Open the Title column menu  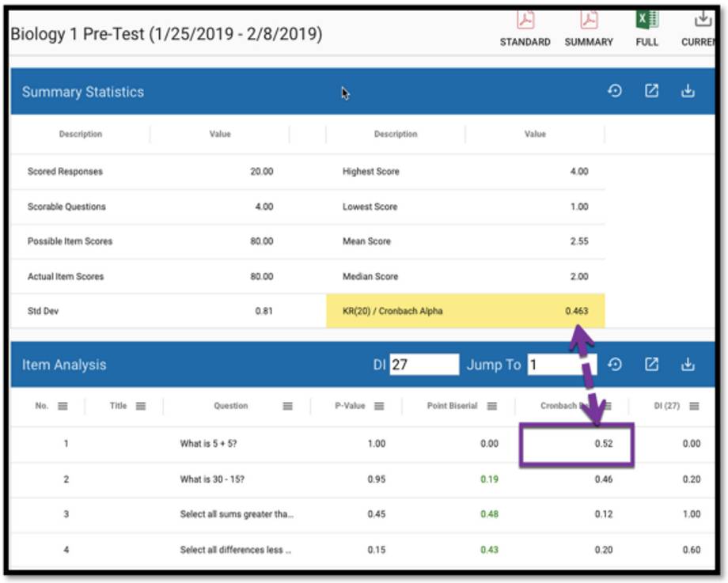141,407
